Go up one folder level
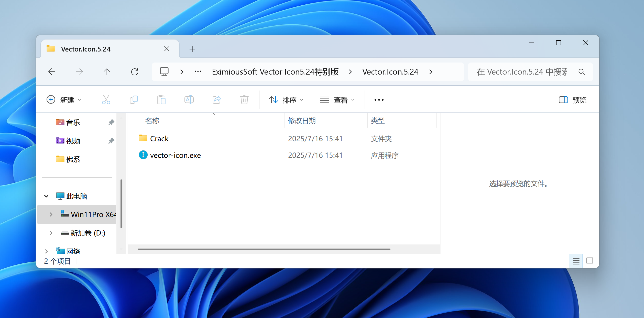The width and height of the screenshot is (644, 318). point(107,72)
